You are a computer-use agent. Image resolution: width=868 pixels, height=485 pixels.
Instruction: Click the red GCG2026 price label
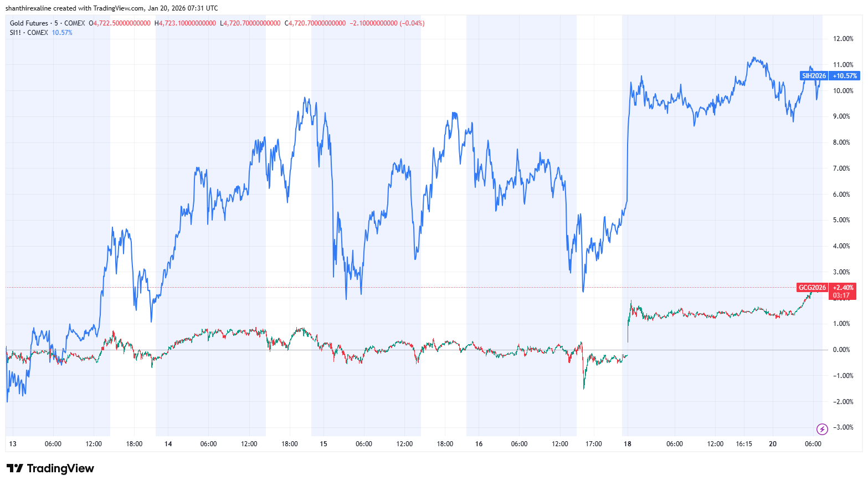[812, 288]
